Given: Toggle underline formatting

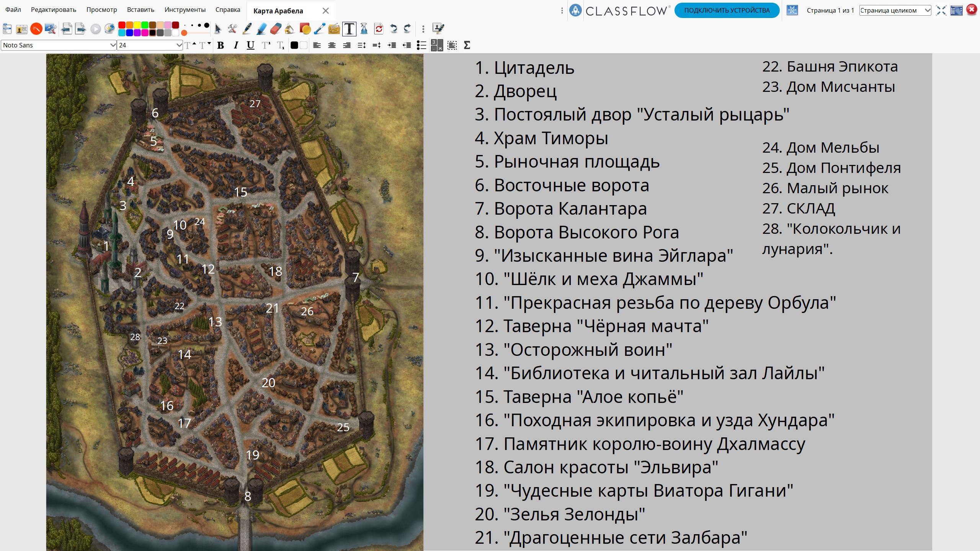Looking at the screenshot, I should (250, 46).
